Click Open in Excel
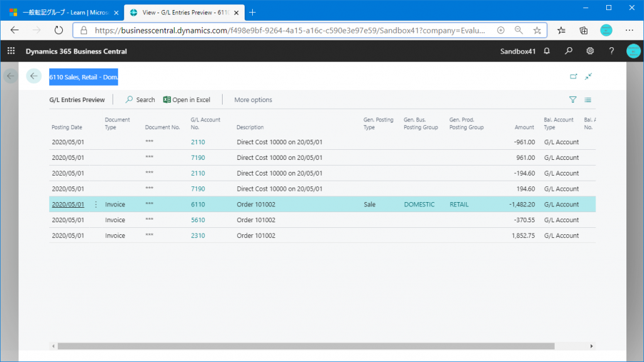The width and height of the screenshot is (644, 362). pyautogui.click(x=187, y=99)
